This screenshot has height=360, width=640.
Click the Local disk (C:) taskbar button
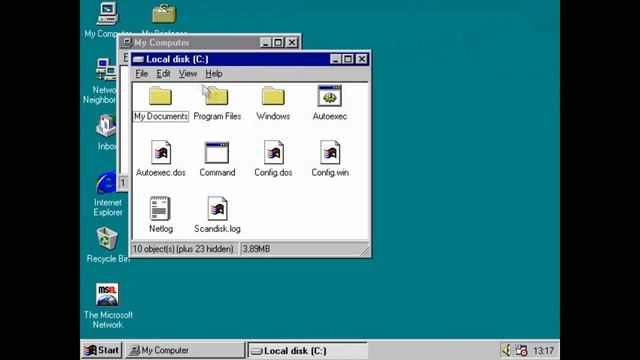point(308,351)
